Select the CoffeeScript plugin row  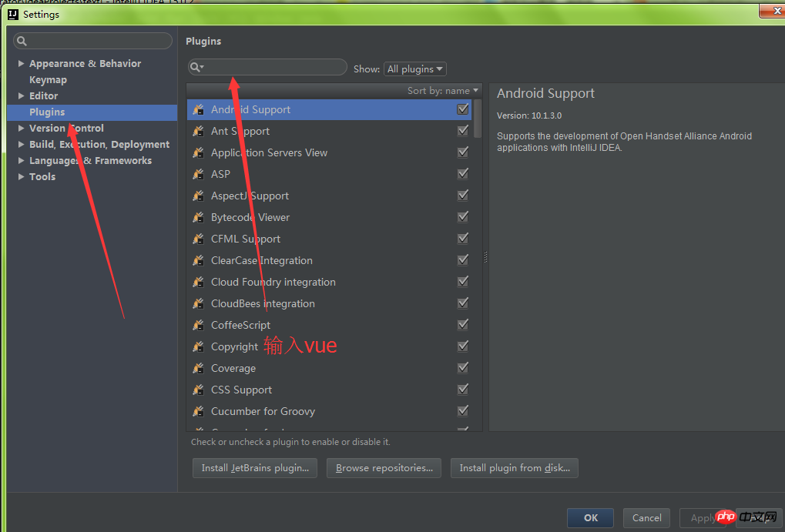point(330,325)
